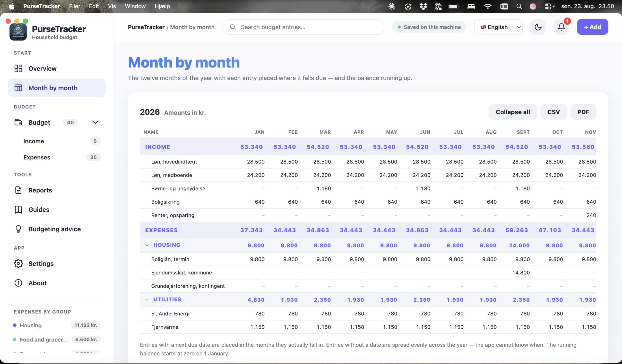622x364 pixels.
Task: Click the 11.133 kr. Housing badge
Action: (x=86, y=325)
